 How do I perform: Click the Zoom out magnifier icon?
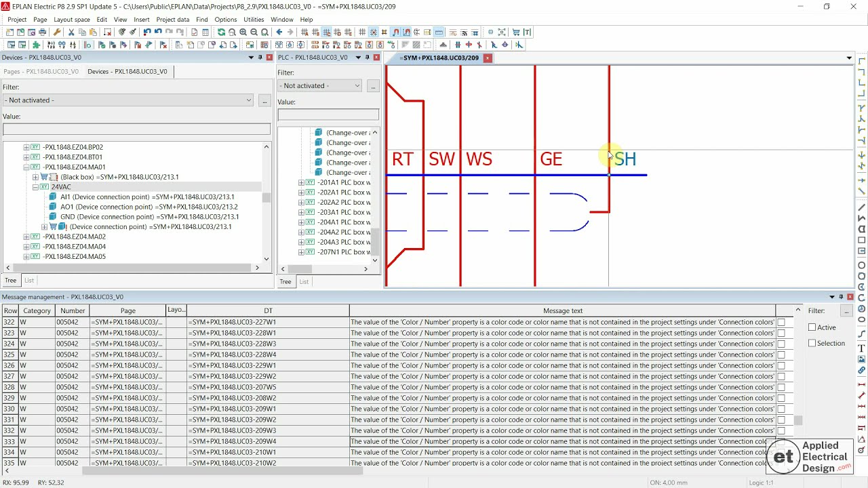(254, 33)
